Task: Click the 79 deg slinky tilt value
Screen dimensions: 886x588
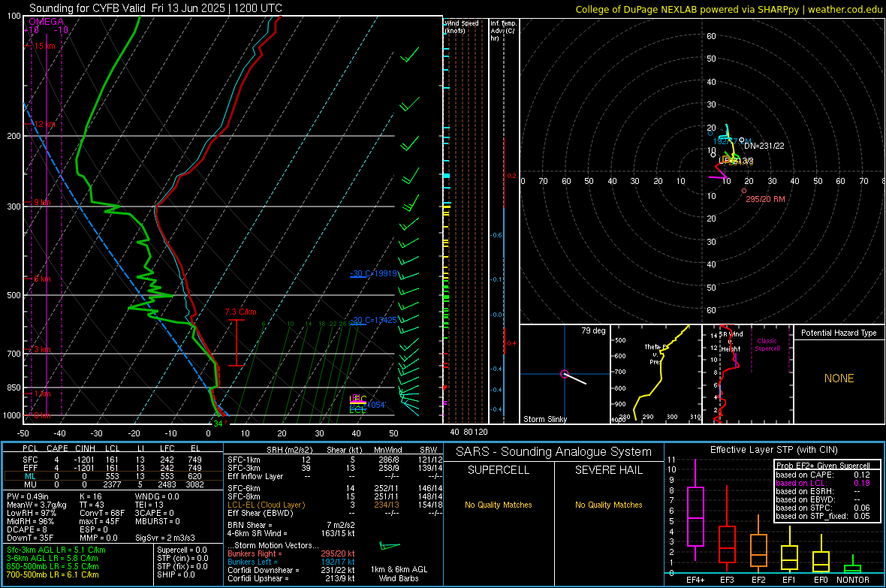Action: click(593, 330)
